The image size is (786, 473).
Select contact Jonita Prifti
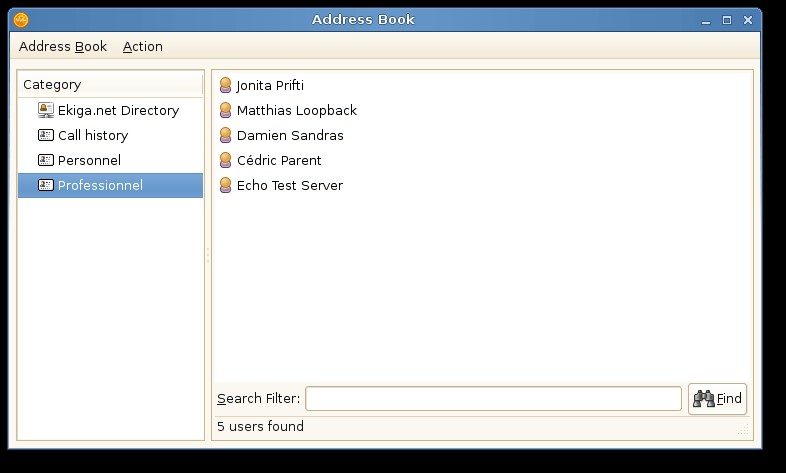(483, 85)
